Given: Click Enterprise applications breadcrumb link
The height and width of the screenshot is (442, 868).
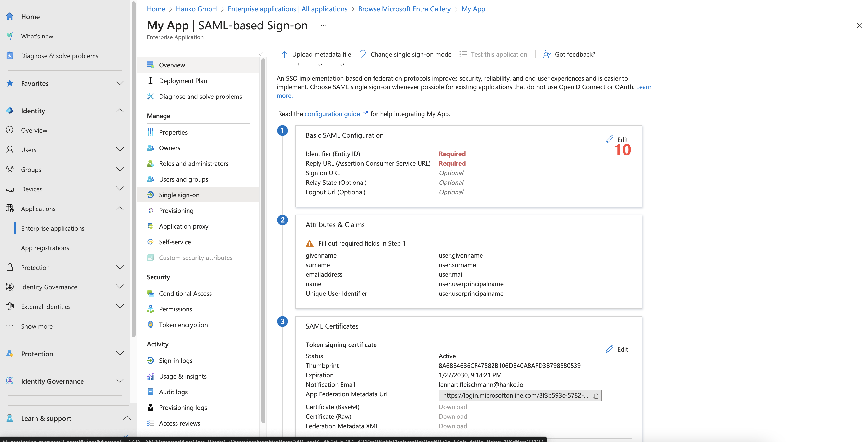Looking at the screenshot, I should (x=287, y=9).
